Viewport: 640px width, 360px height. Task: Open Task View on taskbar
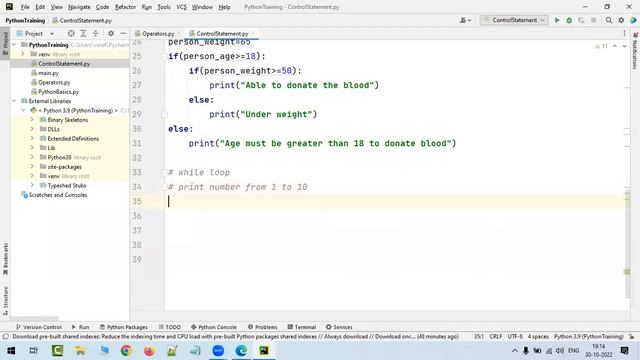34,351
